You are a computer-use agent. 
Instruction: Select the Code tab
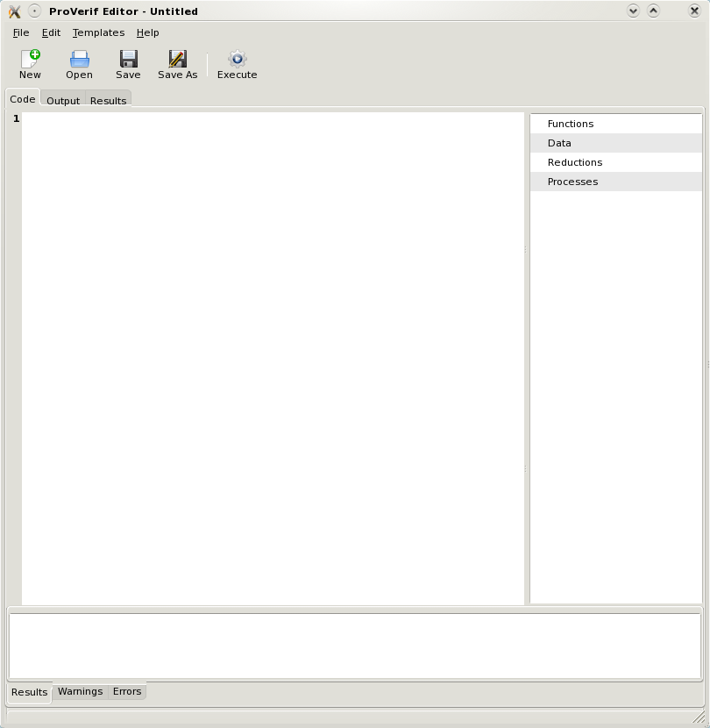tap(23, 99)
